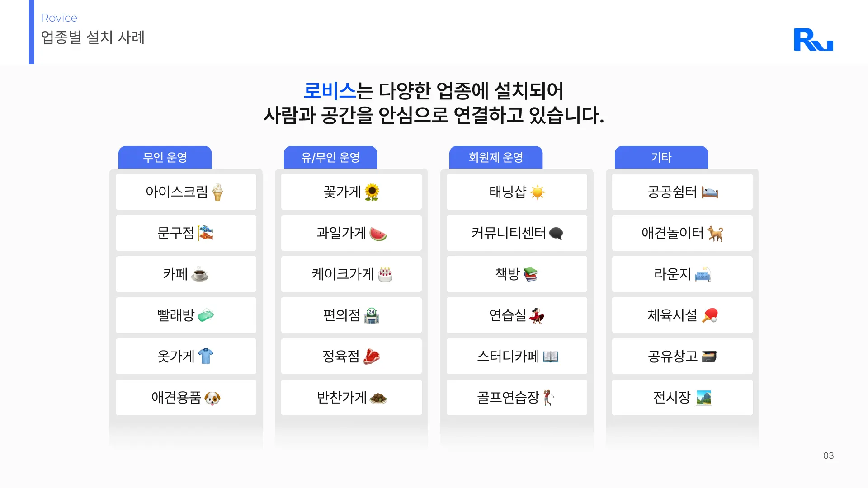Click the blue 로비스 highlighted text

[x=330, y=91]
